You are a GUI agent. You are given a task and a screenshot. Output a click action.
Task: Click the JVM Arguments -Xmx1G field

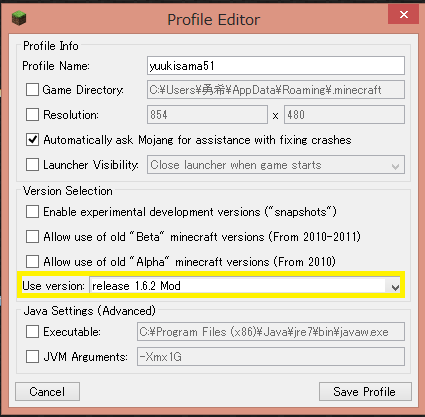(271, 357)
